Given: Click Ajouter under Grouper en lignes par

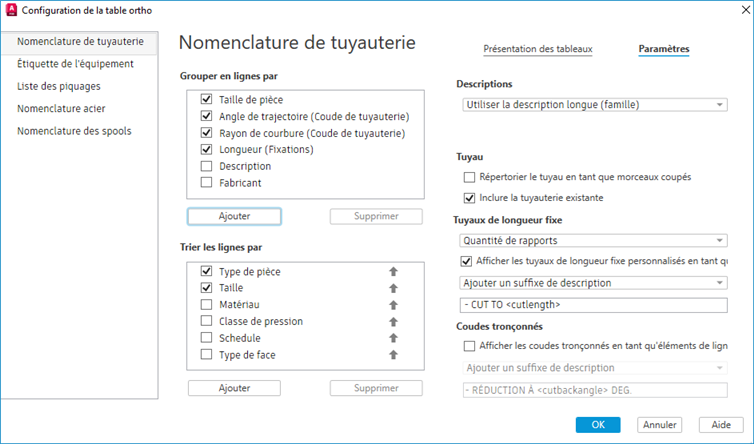Looking at the screenshot, I should (x=234, y=216).
